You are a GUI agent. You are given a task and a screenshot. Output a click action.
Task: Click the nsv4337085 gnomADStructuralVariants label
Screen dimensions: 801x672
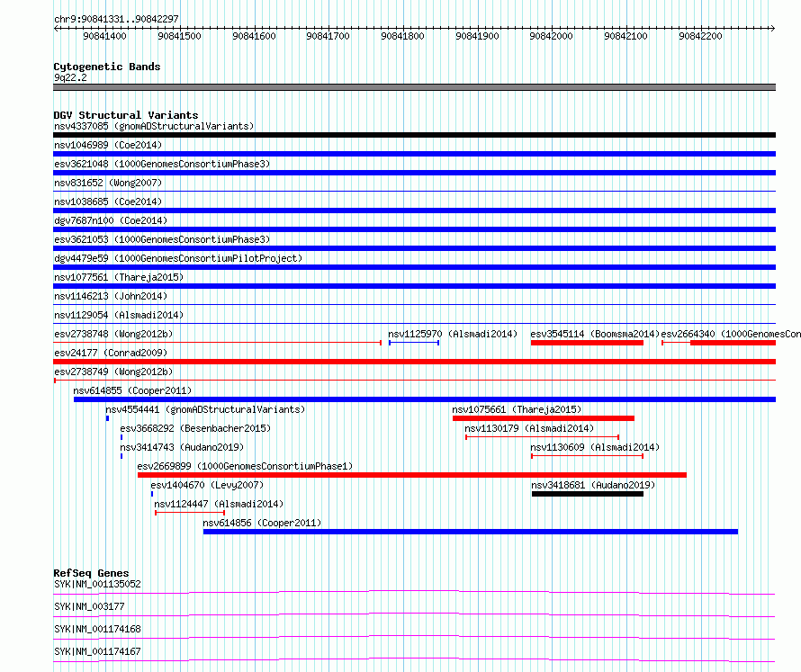[x=154, y=126]
